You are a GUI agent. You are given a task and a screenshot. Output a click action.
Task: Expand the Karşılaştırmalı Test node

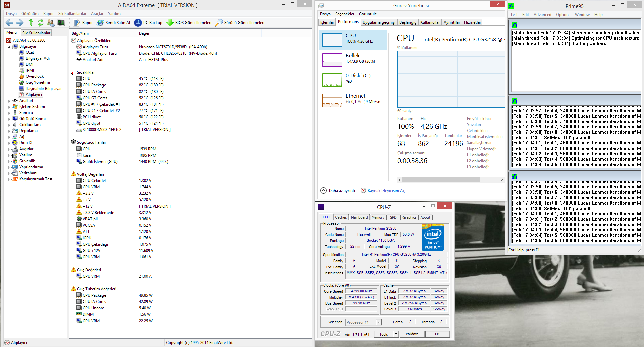tap(9, 179)
